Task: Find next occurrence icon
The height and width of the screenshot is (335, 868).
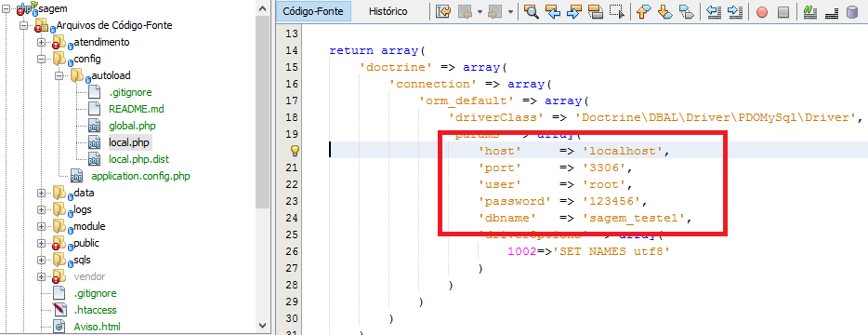Action: 573,12
